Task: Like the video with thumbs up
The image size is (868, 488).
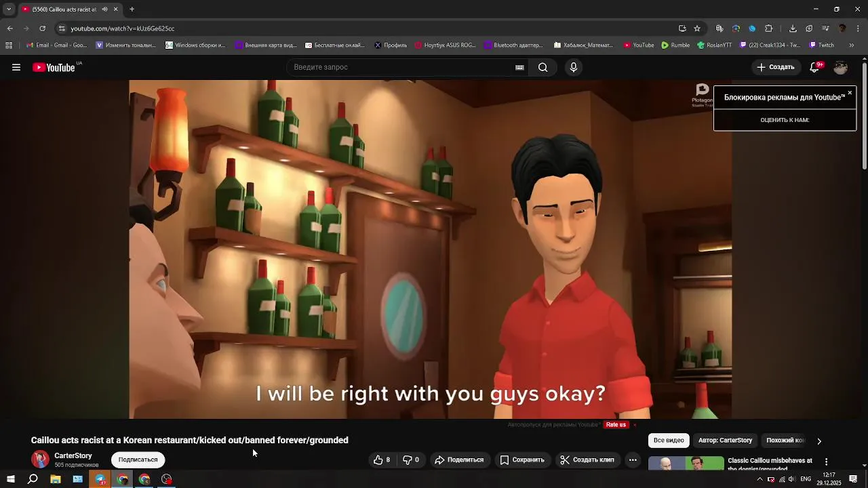Action: [x=382, y=460]
